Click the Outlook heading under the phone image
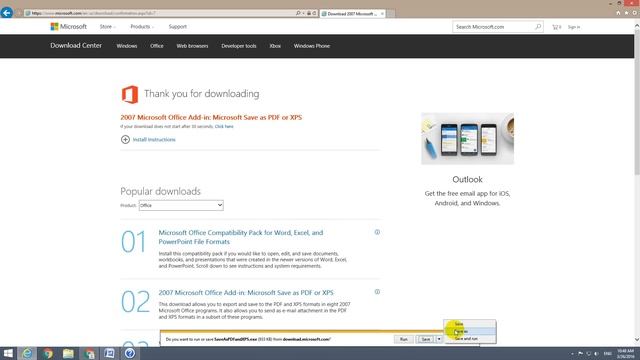Image resolution: width=640 pixels, height=360 pixels. point(467,180)
